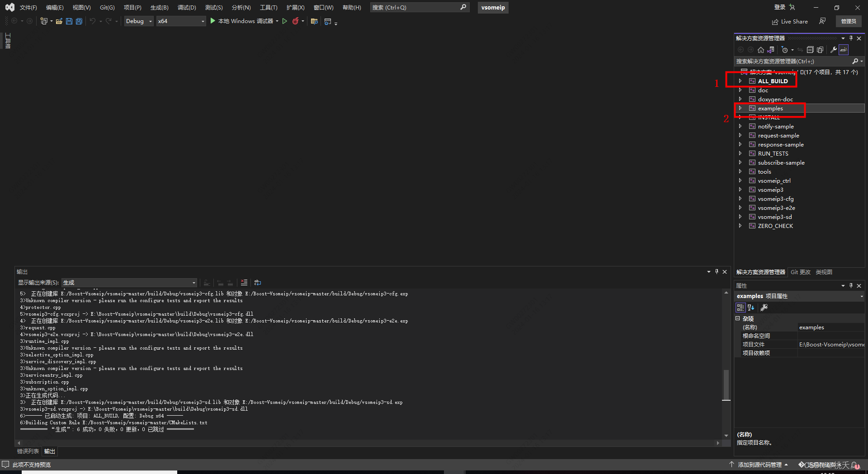Select the doxygen-doc project
The width and height of the screenshot is (868, 474).
coord(775,99)
